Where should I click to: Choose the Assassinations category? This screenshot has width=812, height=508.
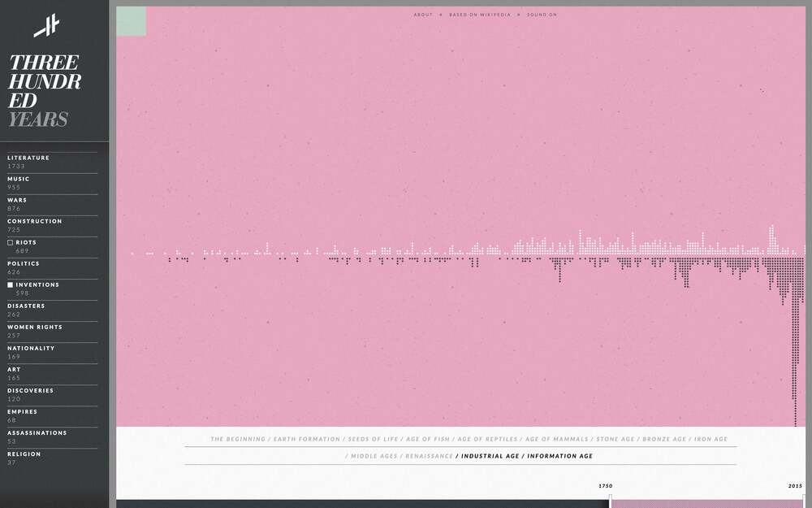[x=37, y=432]
